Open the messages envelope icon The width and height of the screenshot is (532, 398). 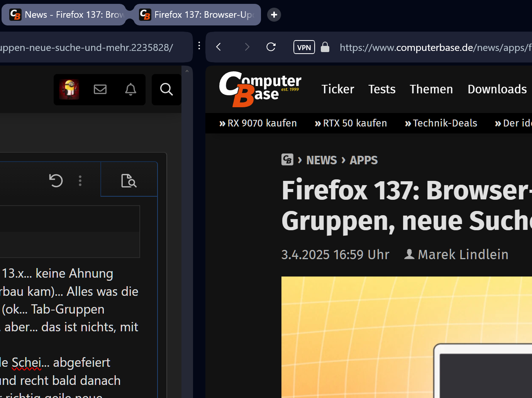click(100, 89)
